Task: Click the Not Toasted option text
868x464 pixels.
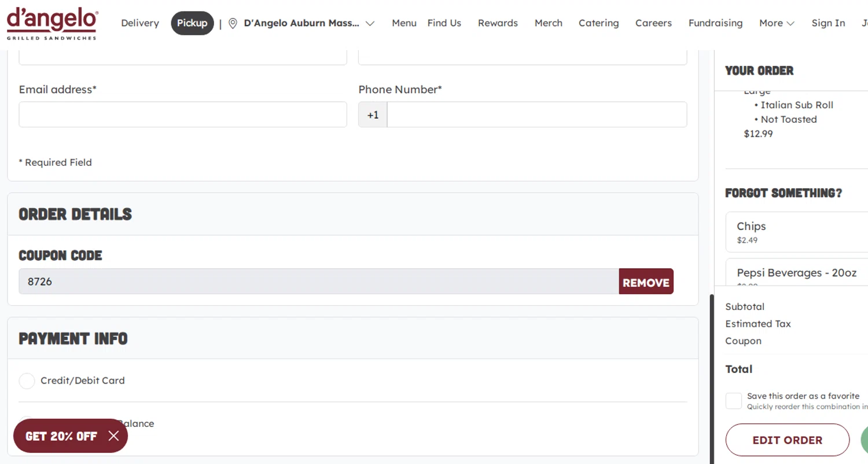Action: click(789, 119)
